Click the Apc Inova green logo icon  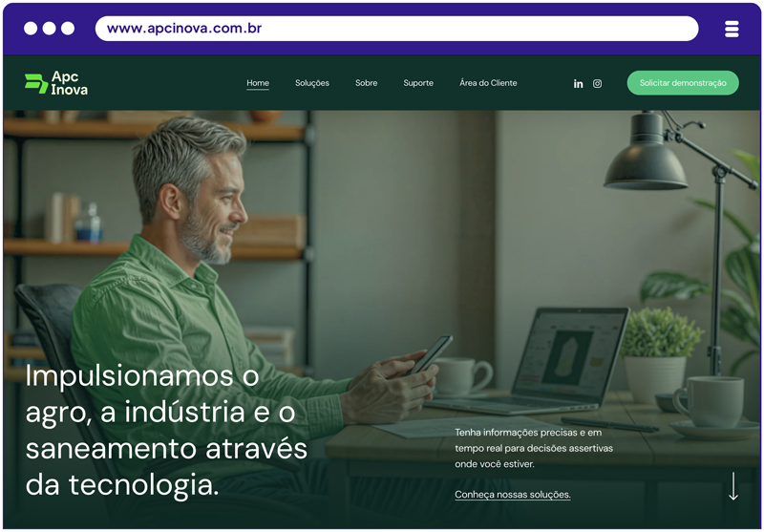[x=36, y=83]
